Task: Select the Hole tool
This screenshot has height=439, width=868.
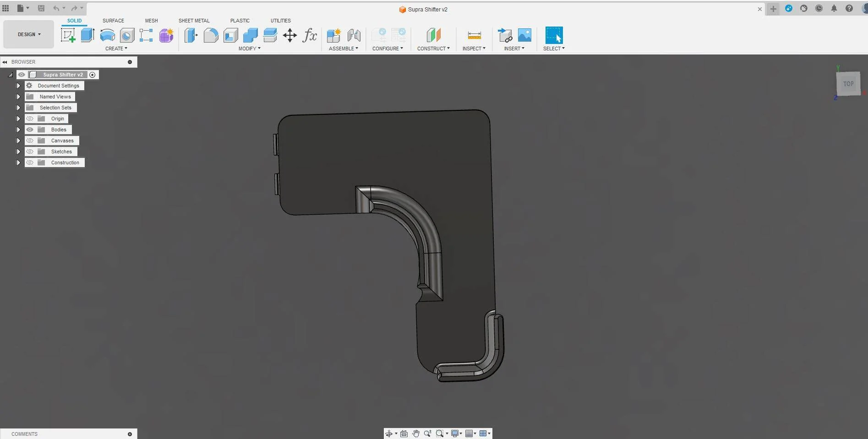Action: click(x=127, y=35)
